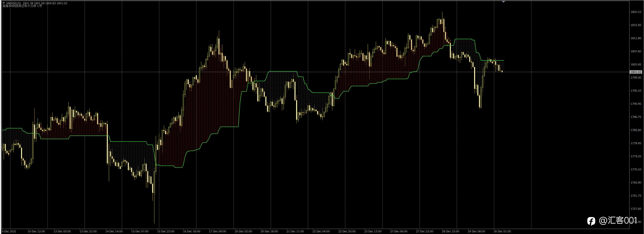Viewport: 644px width, 234px height.
Task: Click price scale value 1770.10
Action: 636,169
